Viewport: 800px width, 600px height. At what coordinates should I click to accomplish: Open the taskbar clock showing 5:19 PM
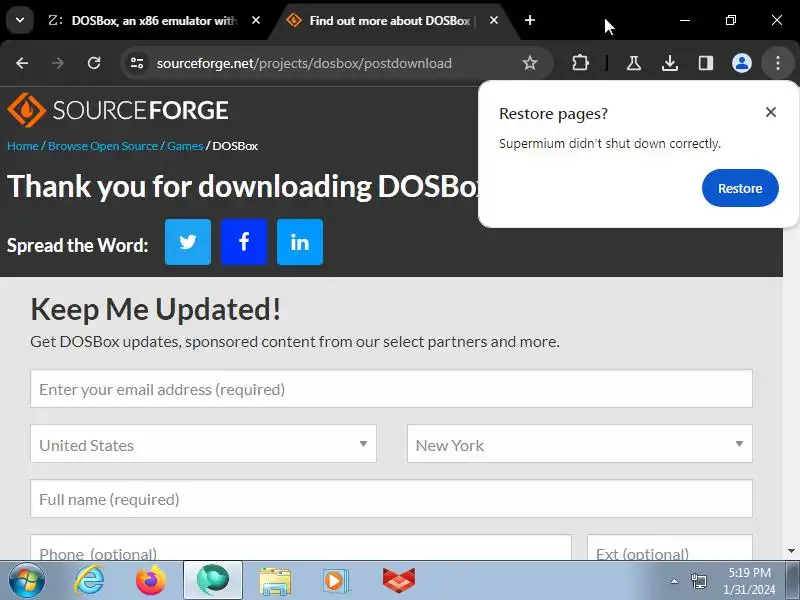coord(749,581)
